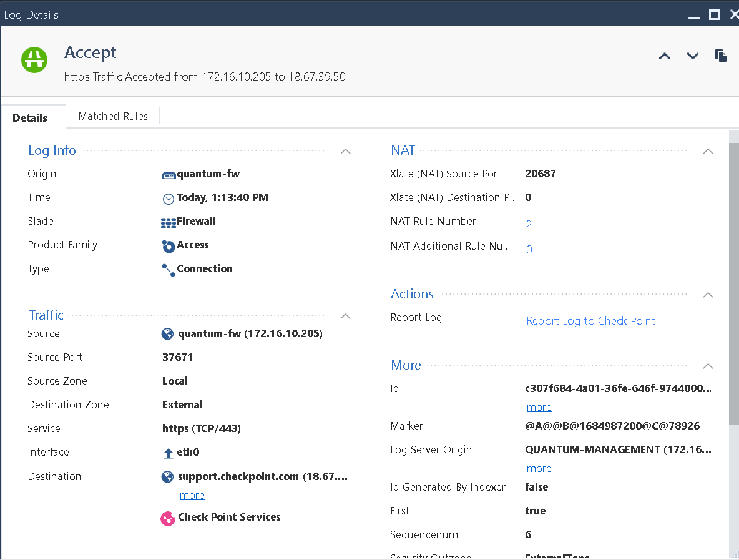Click the Check Point Services icon

point(167,518)
